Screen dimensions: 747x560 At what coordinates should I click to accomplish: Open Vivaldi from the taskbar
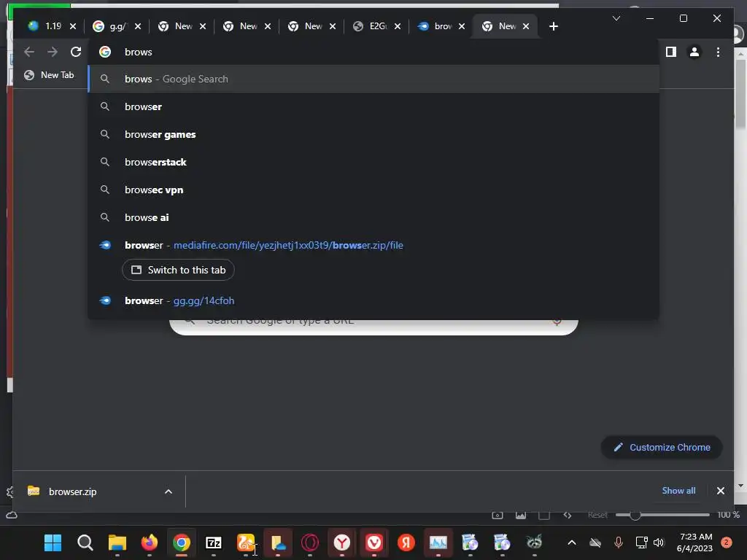(374, 542)
